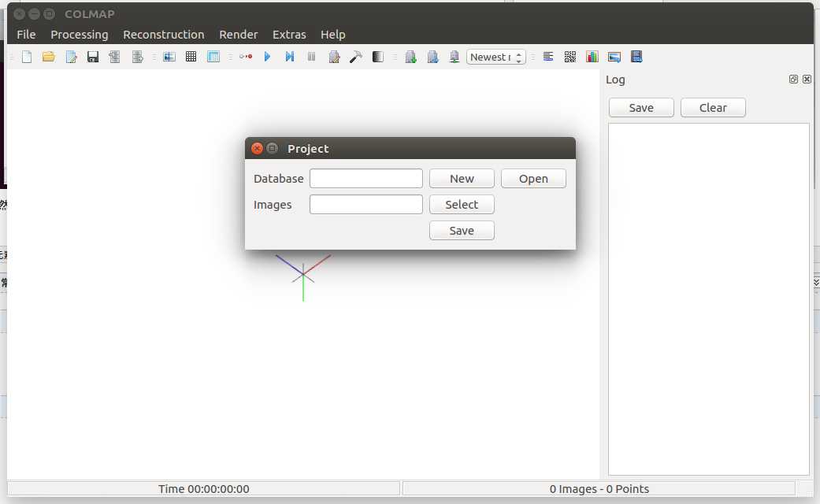
Task: Float the Log panel using the undock icon
Action: pos(793,79)
